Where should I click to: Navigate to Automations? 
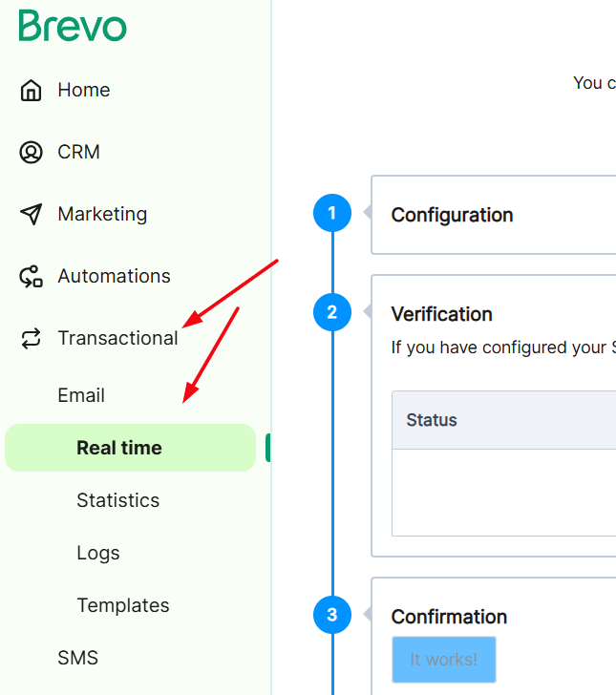[114, 277]
